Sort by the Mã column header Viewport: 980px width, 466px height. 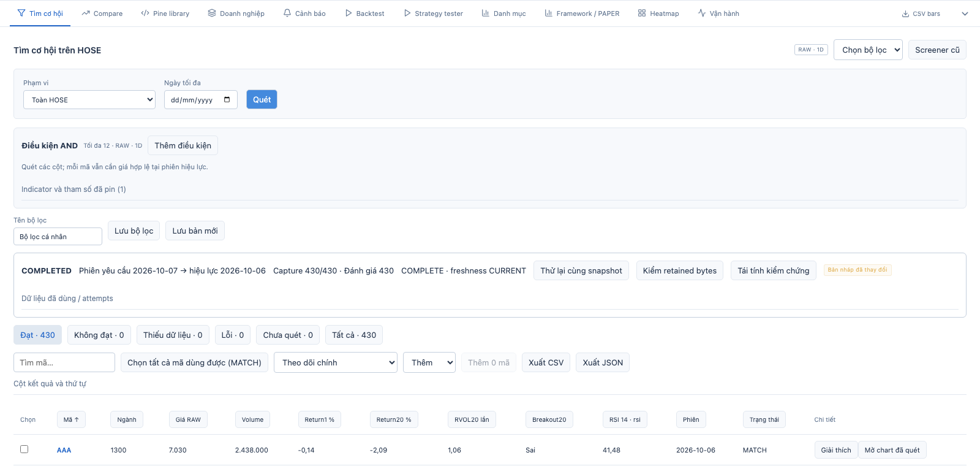[x=71, y=419]
